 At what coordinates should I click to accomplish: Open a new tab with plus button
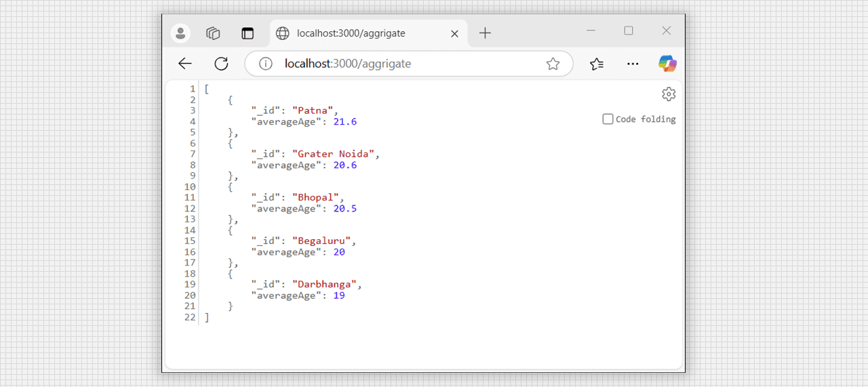click(x=485, y=33)
